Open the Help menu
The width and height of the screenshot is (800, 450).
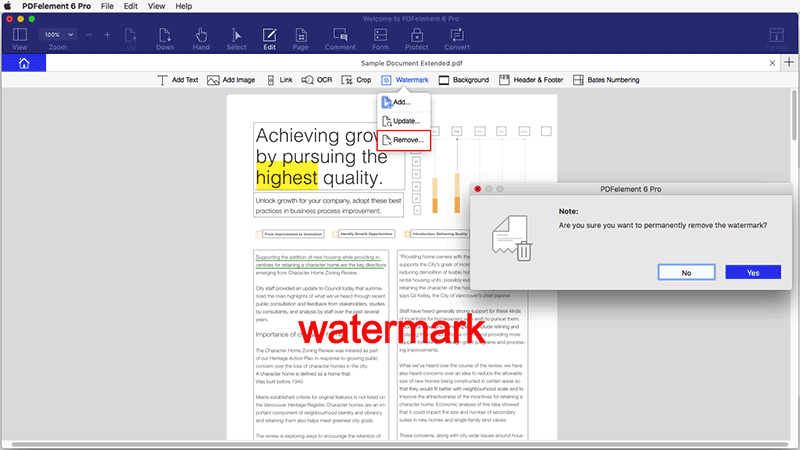(x=184, y=6)
